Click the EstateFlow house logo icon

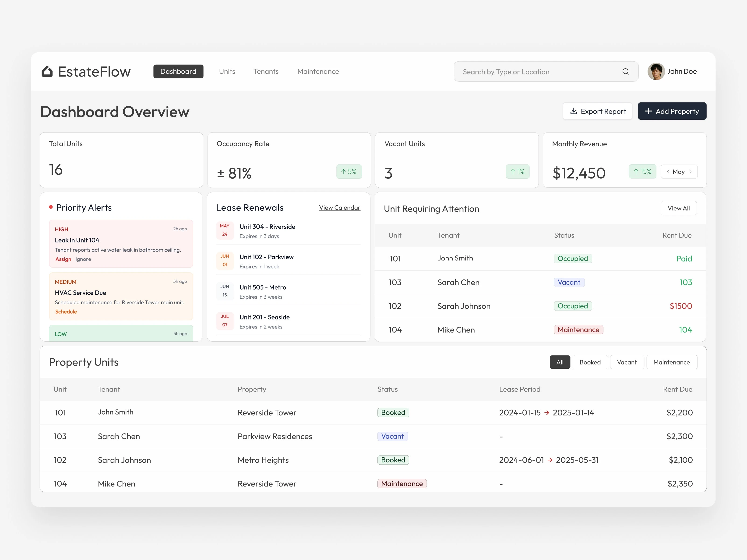[47, 72]
